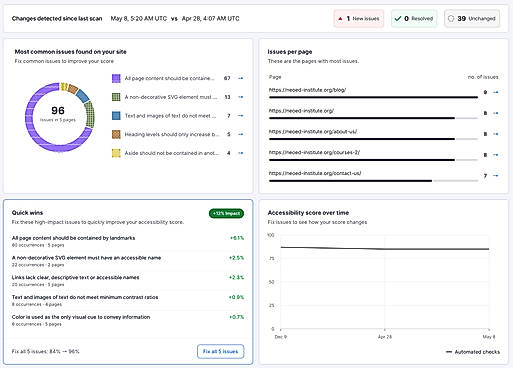Click the 'Apr 28, 4:07 AM UTC' scan date
513x368 pixels.
pos(210,19)
